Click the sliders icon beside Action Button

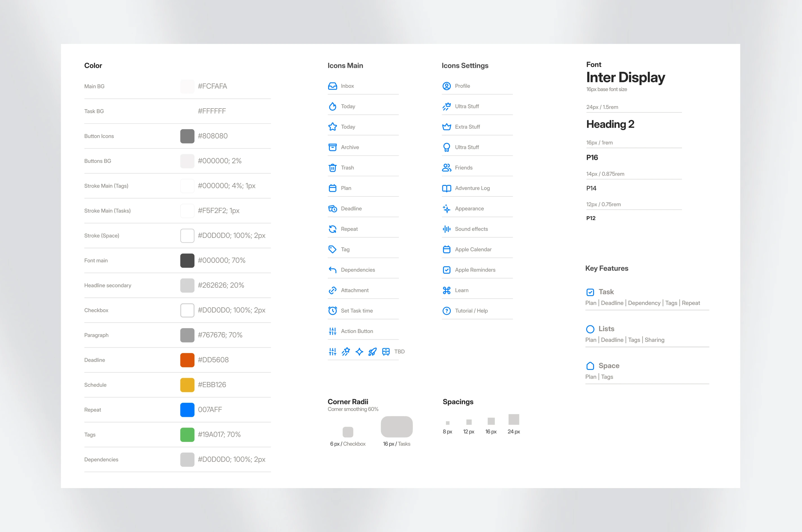(332, 331)
